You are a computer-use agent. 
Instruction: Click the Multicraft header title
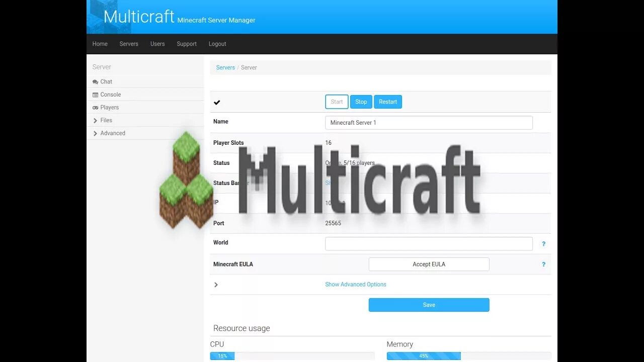click(x=139, y=17)
